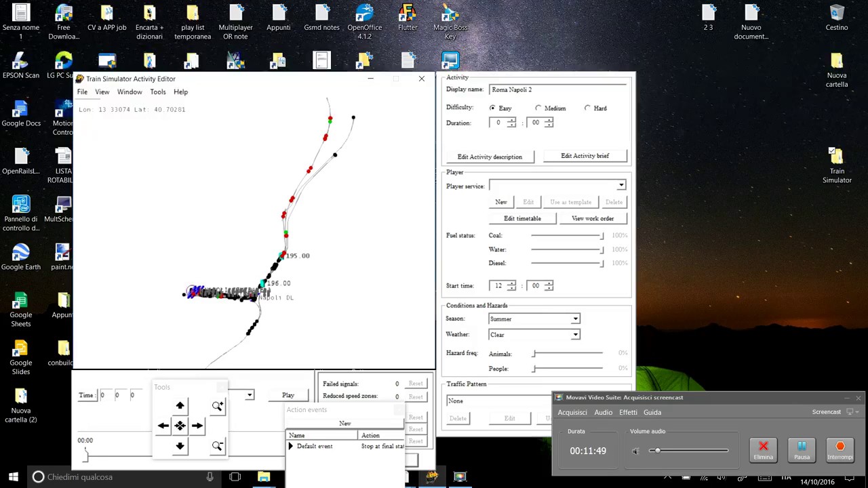Image resolution: width=868 pixels, height=488 pixels.
Task: Open Windows Start menu
Action: pyautogui.click(x=13, y=476)
